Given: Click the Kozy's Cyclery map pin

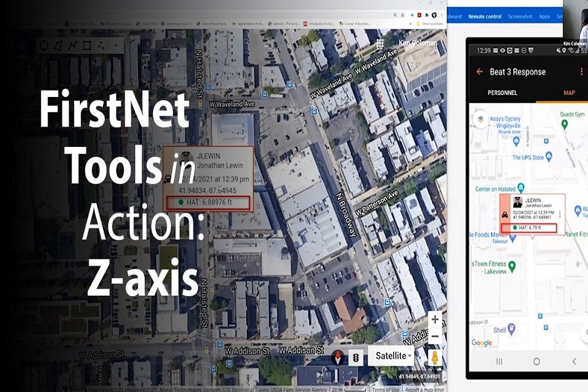Looking at the screenshot, I should tap(516, 141).
